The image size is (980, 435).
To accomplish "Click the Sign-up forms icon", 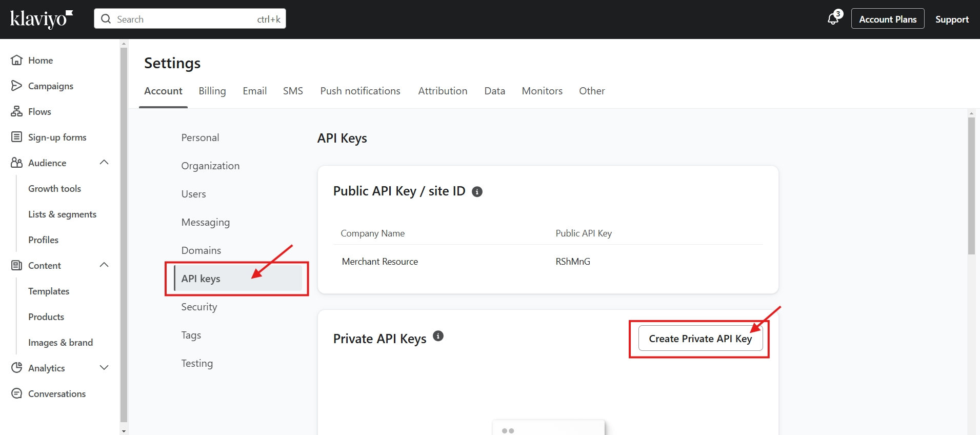I will point(17,137).
